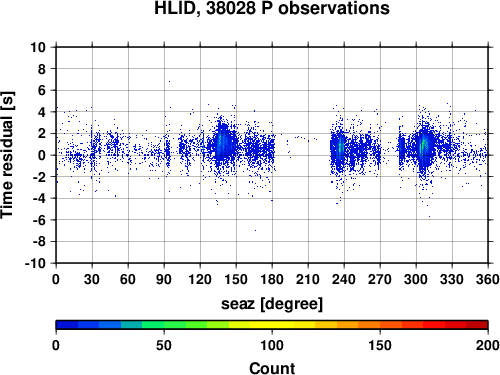
Task: Click the orange colorbar segment at 150
Action: (x=380, y=325)
